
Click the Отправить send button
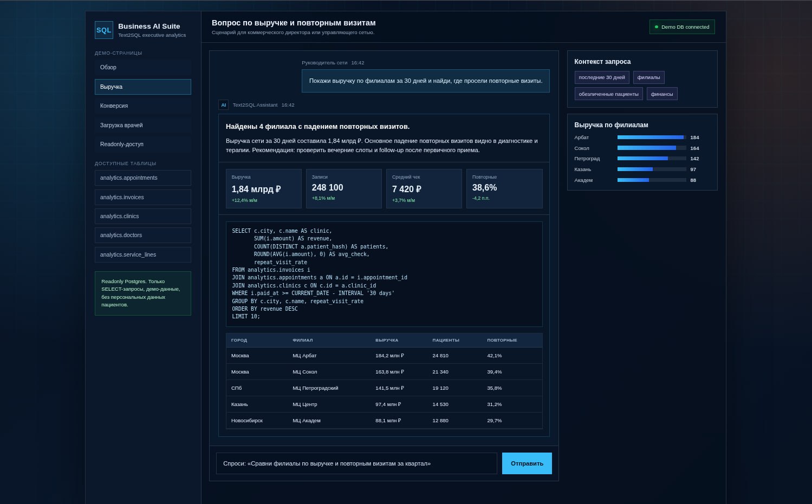(x=527, y=463)
